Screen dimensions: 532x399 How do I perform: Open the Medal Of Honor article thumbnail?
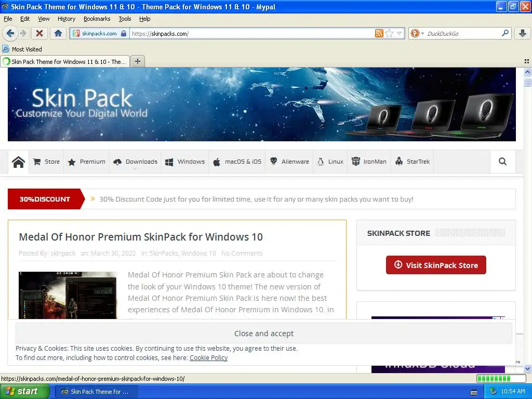[x=68, y=295]
